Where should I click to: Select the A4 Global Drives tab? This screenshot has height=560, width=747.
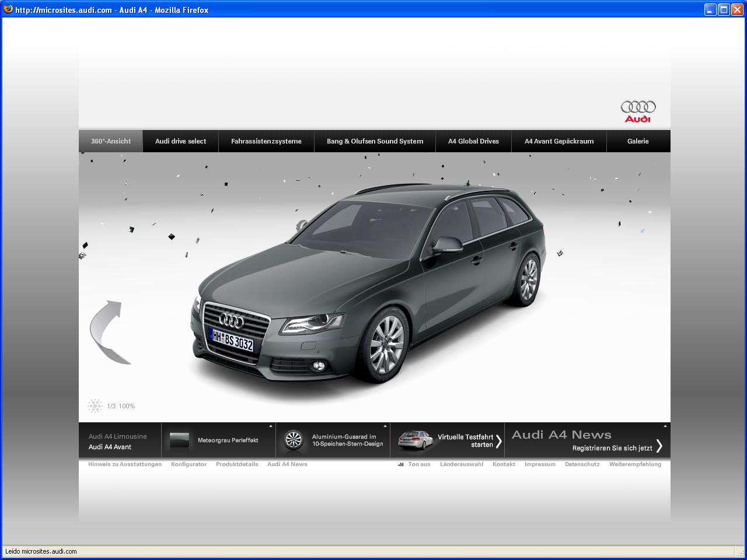473,141
